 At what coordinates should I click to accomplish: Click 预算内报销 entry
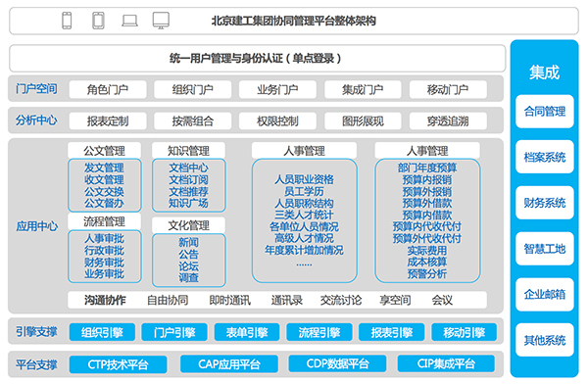point(427,179)
